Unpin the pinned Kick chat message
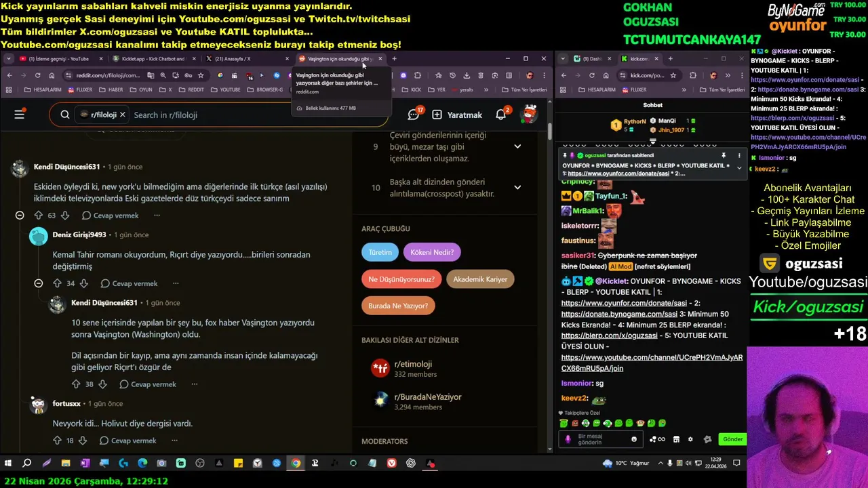The width and height of the screenshot is (868, 488). (724, 155)
